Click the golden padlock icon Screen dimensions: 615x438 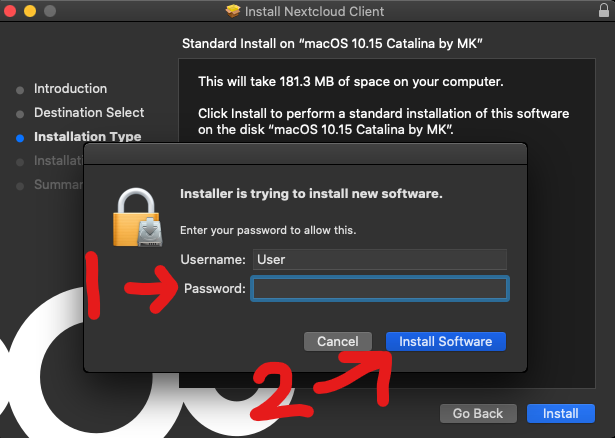tap(138, 217)
